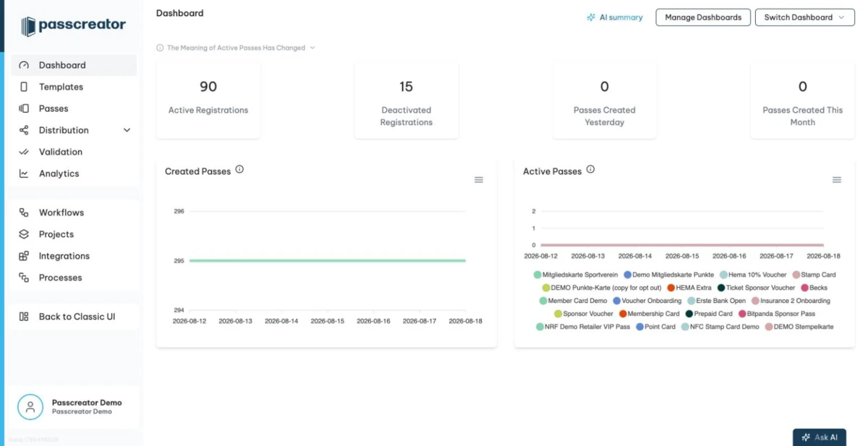Screen dimensions: 868x446
Task: Toggle Stamp Card legend series
Action: 814,275
